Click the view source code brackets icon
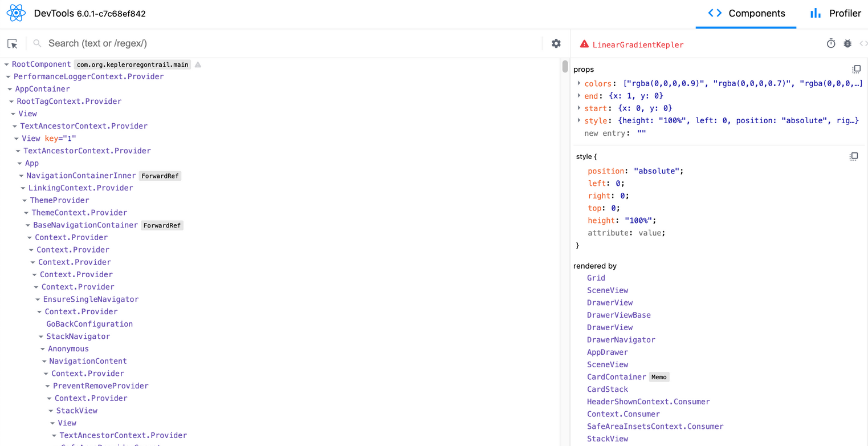 [x=863, y=44]
